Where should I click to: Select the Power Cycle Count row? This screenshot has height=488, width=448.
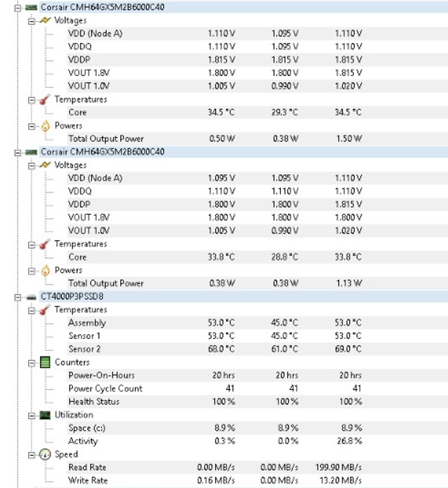pos(105,388)
